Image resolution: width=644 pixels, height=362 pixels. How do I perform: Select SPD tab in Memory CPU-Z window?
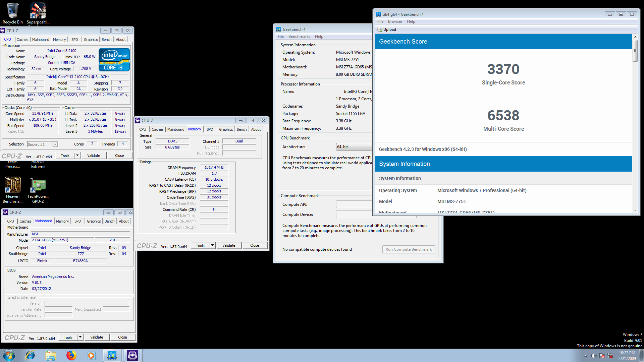[x=210, y=129]
